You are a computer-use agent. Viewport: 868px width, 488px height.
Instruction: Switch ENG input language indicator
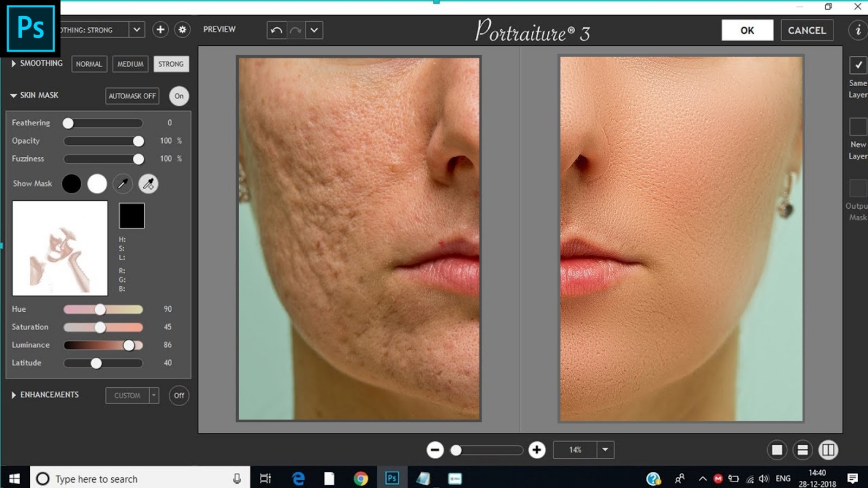tap(783, 479)
